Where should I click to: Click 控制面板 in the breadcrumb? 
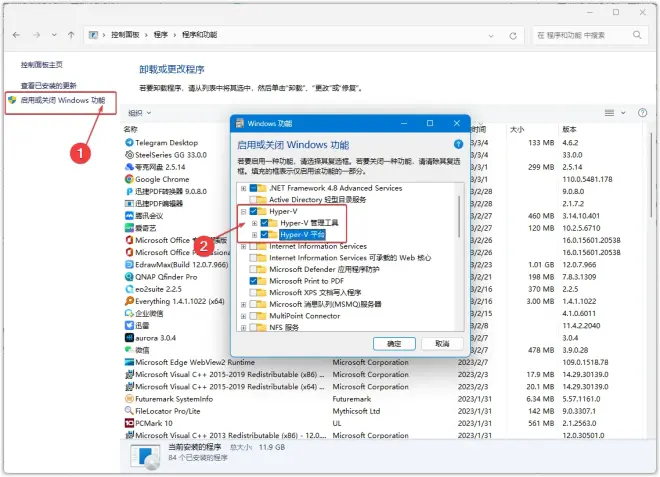(125, 35)
